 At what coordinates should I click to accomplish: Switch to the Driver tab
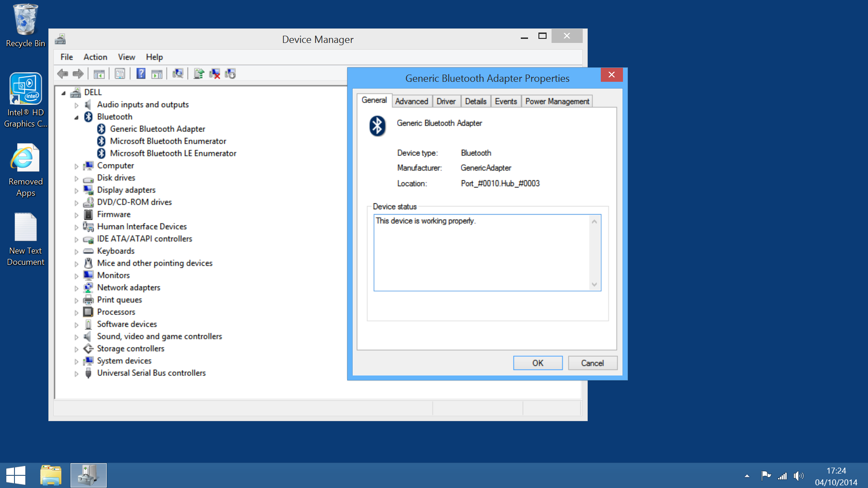pyautogui.click(x=446, y=101)
